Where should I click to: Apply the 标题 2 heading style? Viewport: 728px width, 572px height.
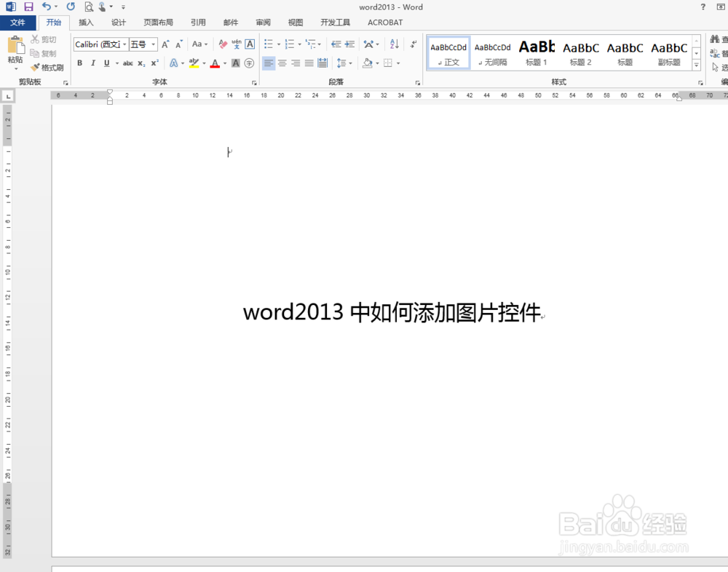point(581,53)
